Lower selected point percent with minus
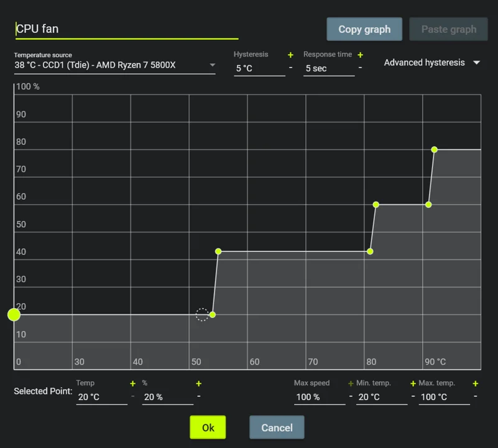 coord(198,396)
